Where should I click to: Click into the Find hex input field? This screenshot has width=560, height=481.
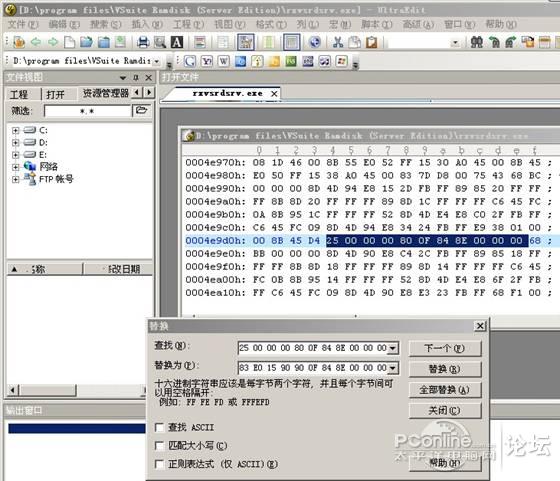(x=313, y=348)
